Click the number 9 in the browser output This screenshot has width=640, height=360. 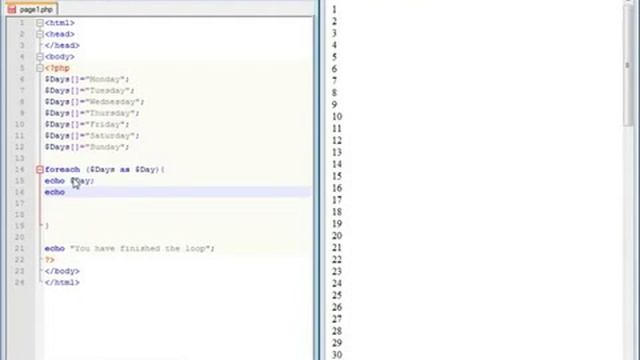334,104
